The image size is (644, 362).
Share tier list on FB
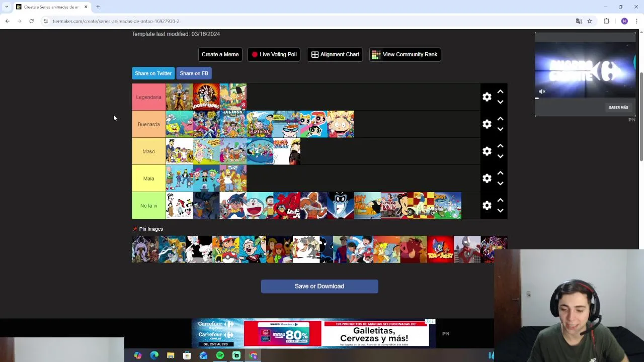(194, 73)
